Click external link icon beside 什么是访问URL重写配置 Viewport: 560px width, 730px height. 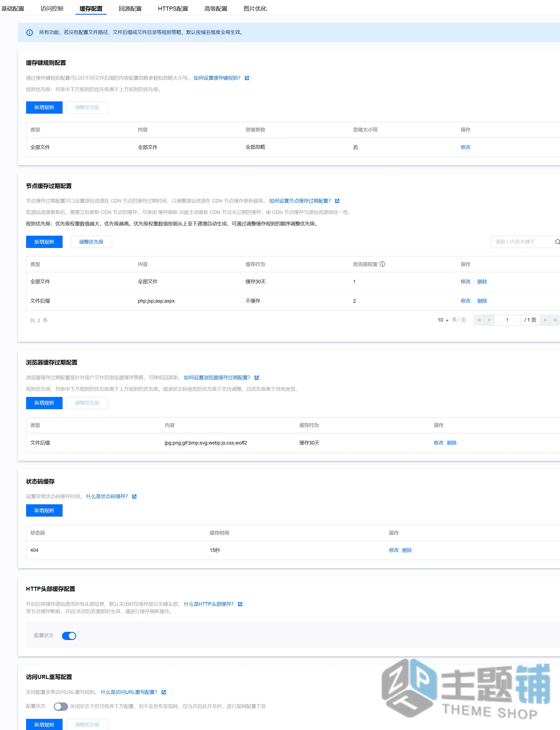point(164,692)
